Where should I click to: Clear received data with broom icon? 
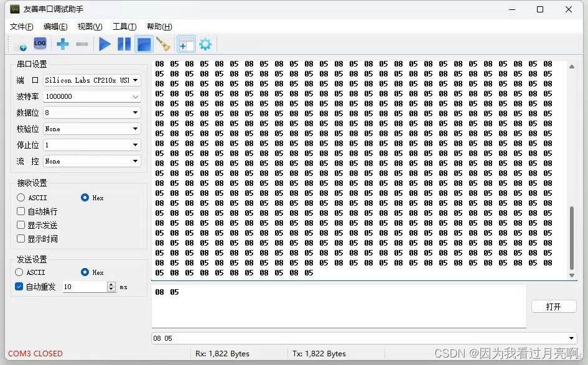point(163,44)
